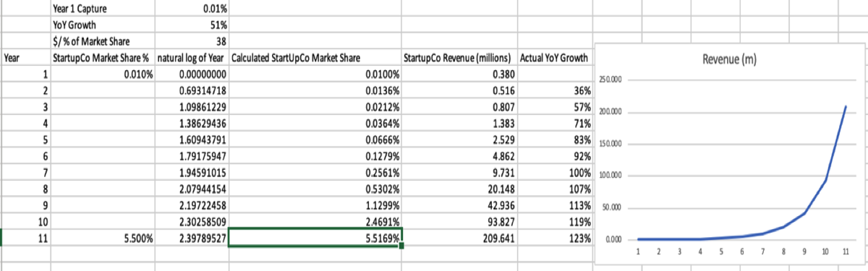The image size is (868, 271).
Task: Click the calculated share cell 0.0666%
Action: (x=315, y=139)
